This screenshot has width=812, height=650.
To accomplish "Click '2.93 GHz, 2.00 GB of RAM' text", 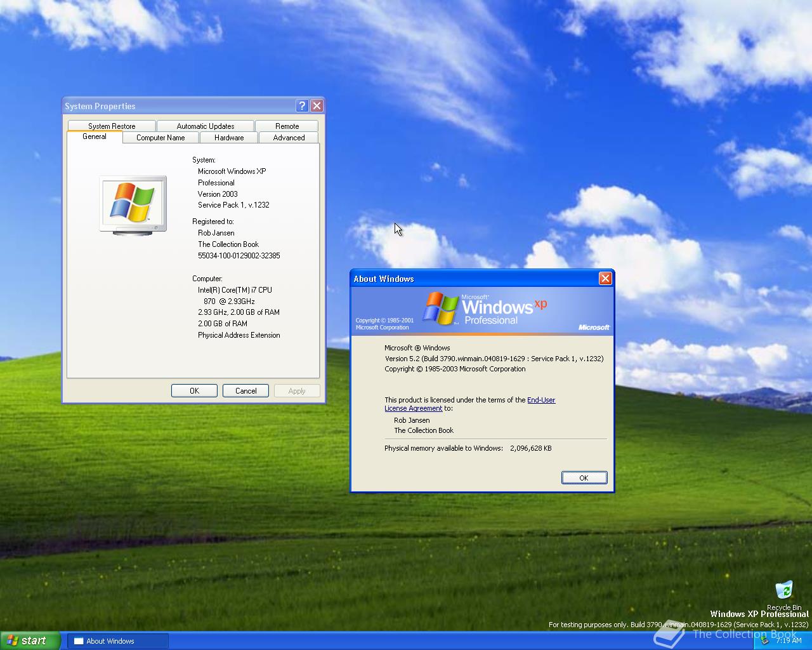I will click(x=239, y=312).
